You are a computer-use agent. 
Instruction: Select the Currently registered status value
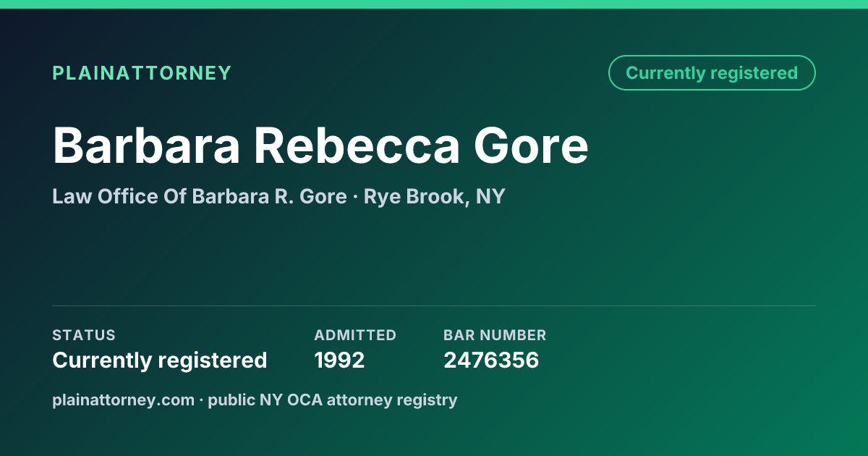pyautogui.click(x=160, y=360)
